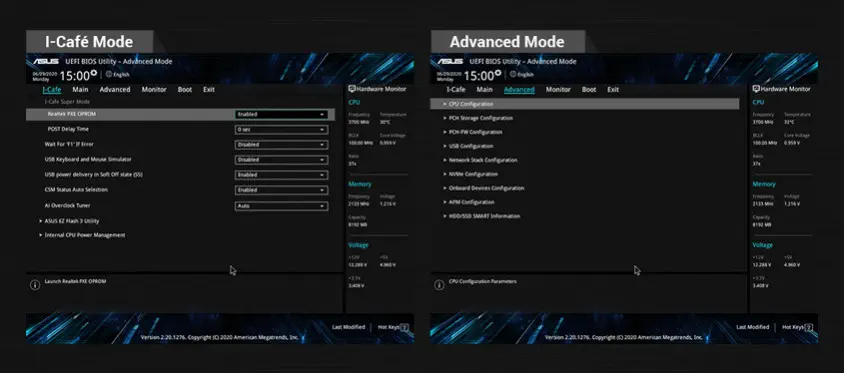Click the ASUS logo in I-Café Mode screen
Image resolution: width=844 pixels, height=373 pixels.
[x=45, y=62]
